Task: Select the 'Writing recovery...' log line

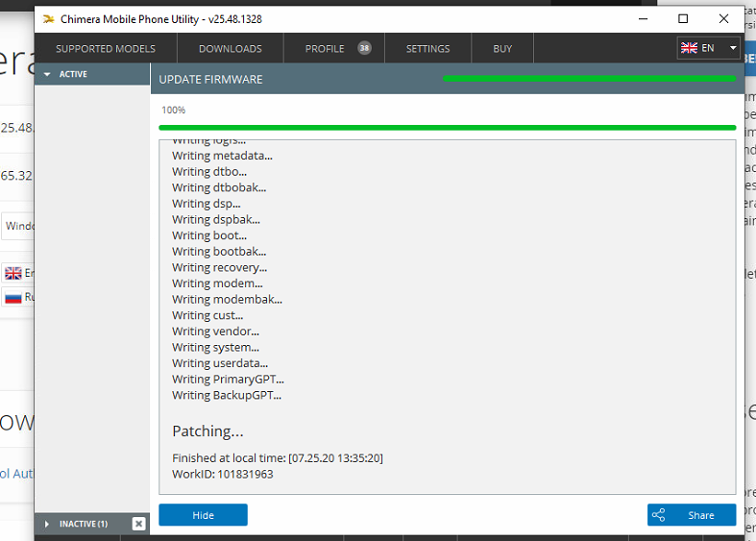Action: tap(219, 267)
